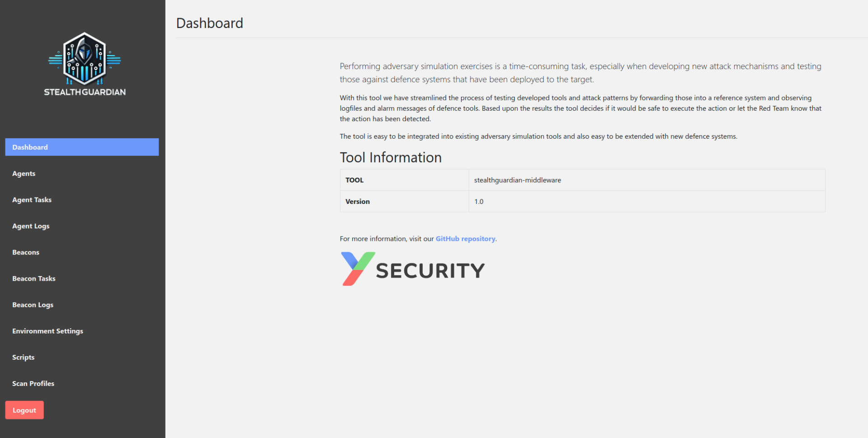Viewport: 868px width, 438px height.
Task: Click the version 1.0 value cell
Action: coord(479,202)
